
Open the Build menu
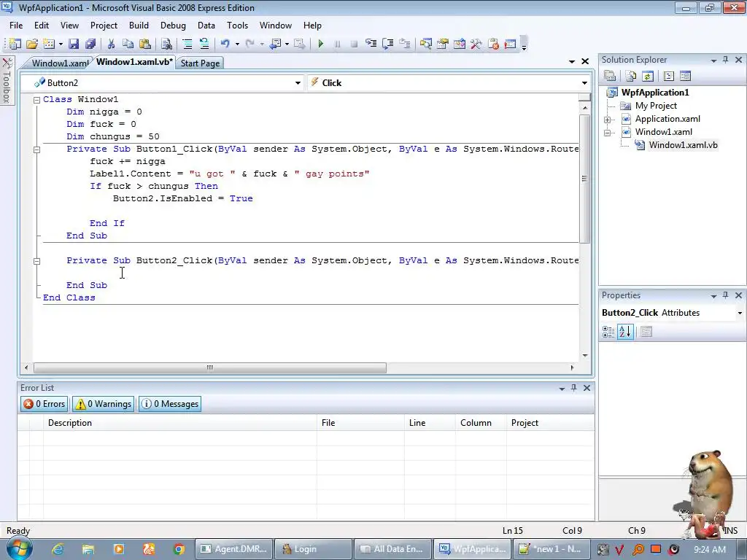click(139, 26)
